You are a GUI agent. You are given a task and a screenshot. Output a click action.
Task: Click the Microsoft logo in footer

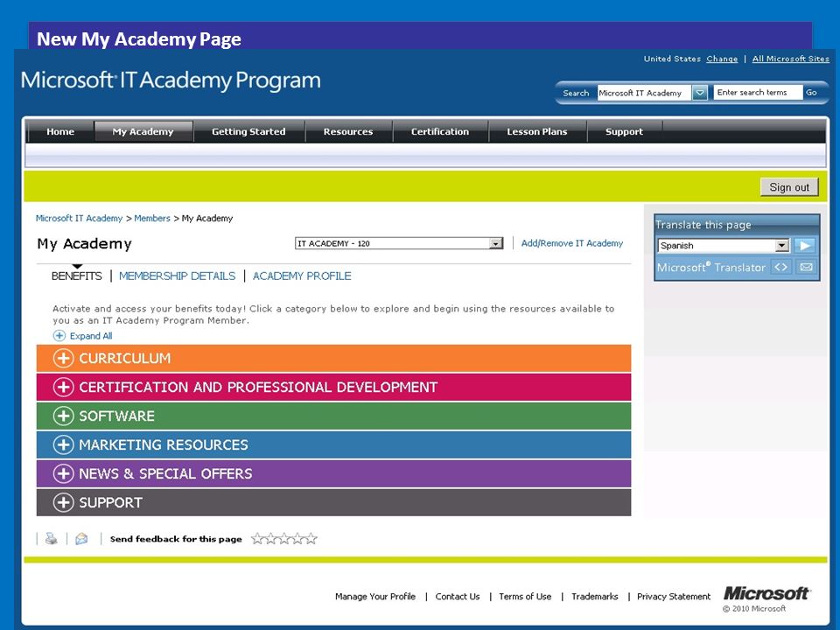[766, 593]
